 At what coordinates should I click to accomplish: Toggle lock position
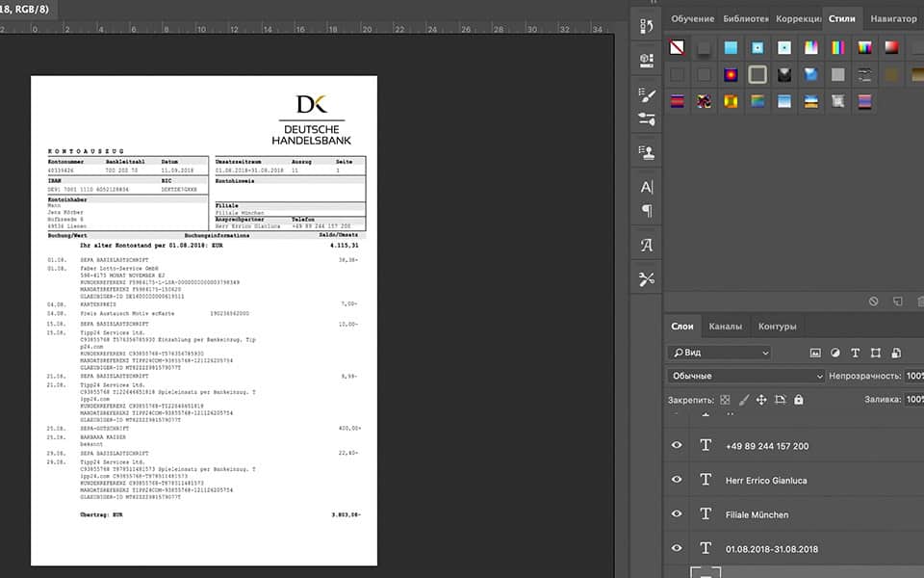coord(761,400)
